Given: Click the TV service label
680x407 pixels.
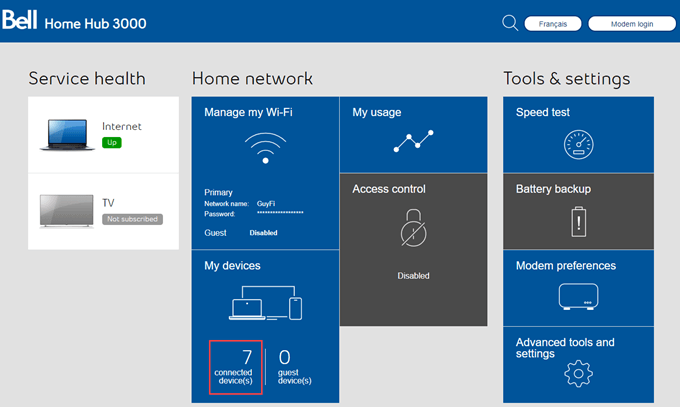Looking at the screenshot, I should click(108, 203).
